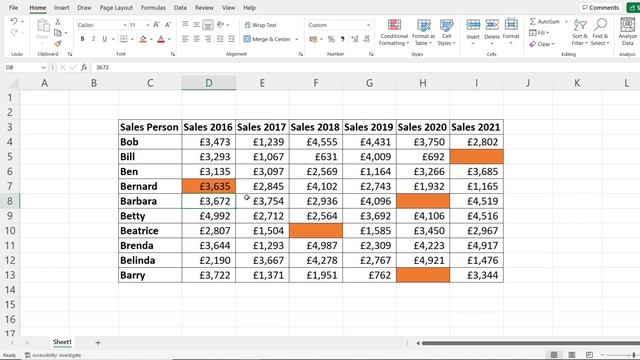Select the Format Painter brush
Screen dimensions: 640x360
58,43
